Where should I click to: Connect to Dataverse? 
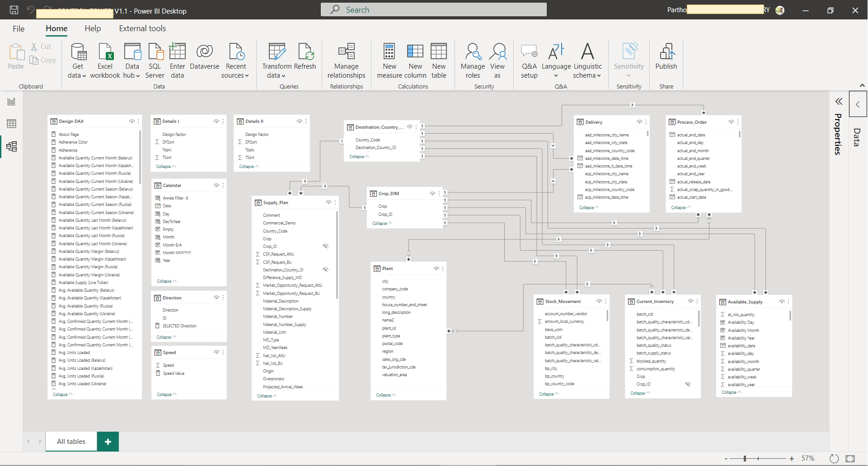[x=204, y=56]
